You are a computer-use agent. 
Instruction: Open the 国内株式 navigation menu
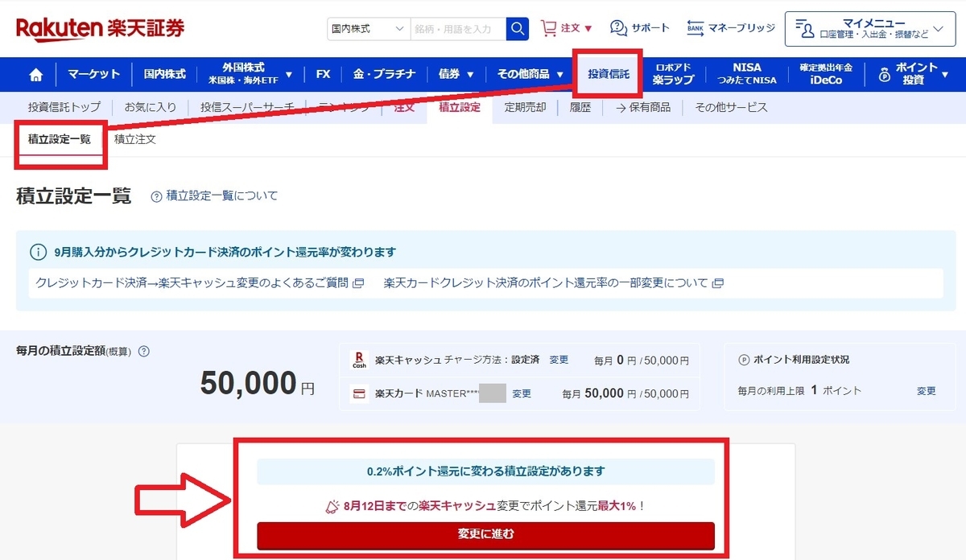164,74
